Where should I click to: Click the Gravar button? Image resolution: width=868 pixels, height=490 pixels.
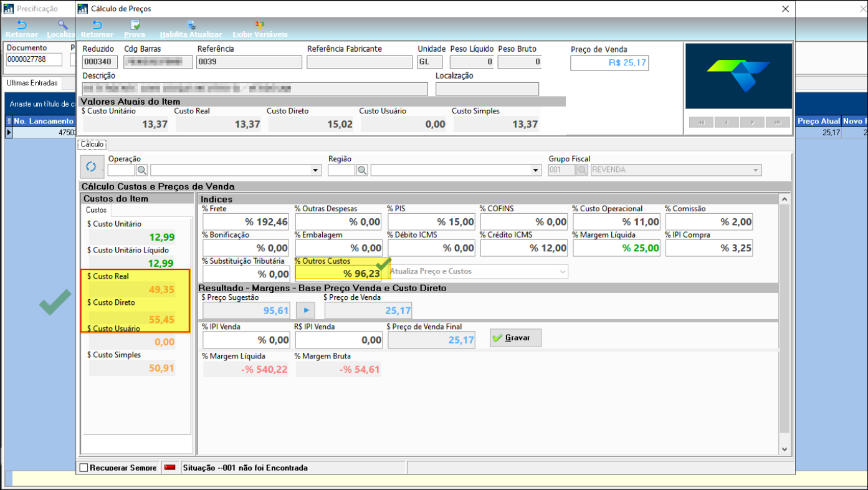click(x=515, y=338)
